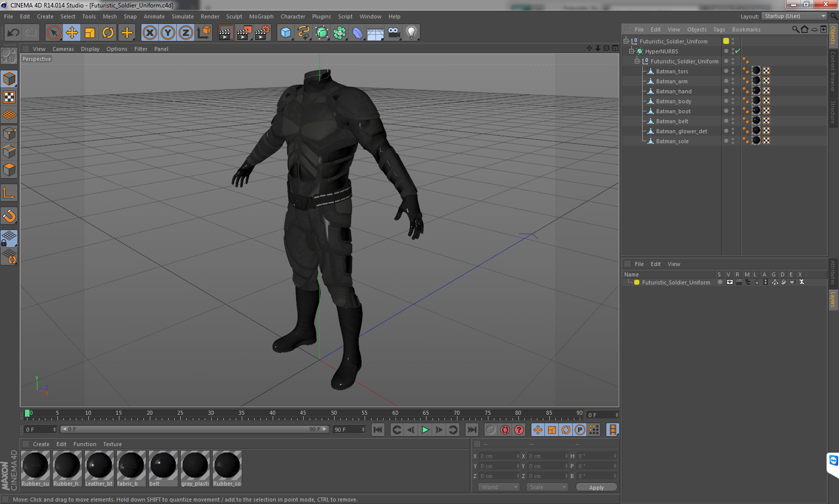Viewport: 839px width, 504px height.
Task: Collapse top Futuristic_Soldier_Uniform tree node
Action: pos(626,41)
